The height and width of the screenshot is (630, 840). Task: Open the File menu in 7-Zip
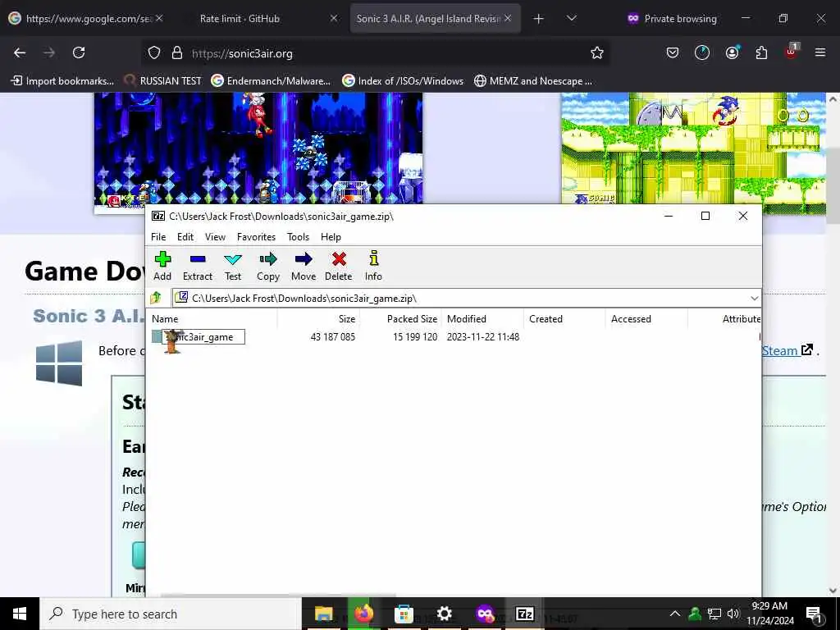point(158,237)
